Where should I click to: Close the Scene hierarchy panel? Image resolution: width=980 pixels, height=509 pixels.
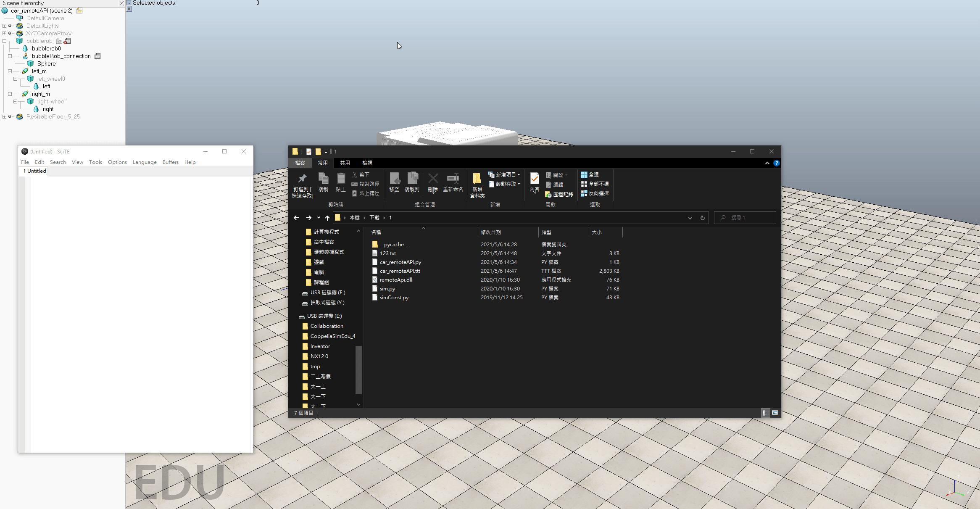122,3
